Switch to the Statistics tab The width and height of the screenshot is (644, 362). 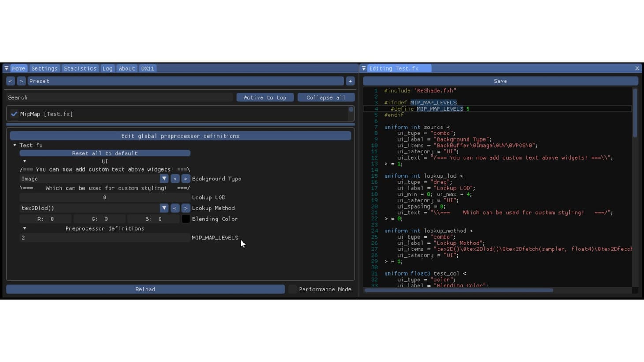80,68
